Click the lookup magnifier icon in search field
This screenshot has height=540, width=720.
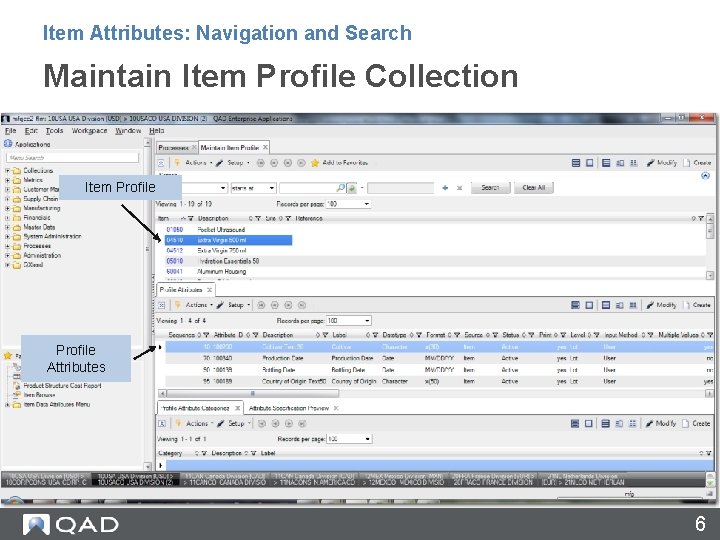point(340,188)
